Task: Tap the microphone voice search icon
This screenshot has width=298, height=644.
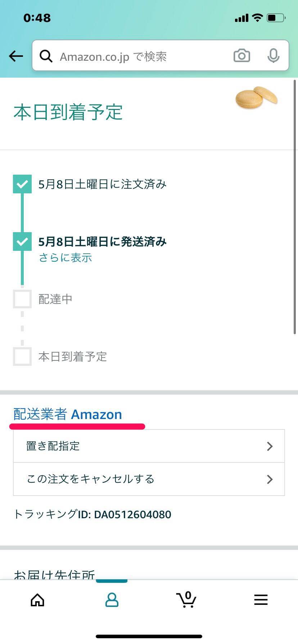Action: pyautogui.click(x=273, y=56)
